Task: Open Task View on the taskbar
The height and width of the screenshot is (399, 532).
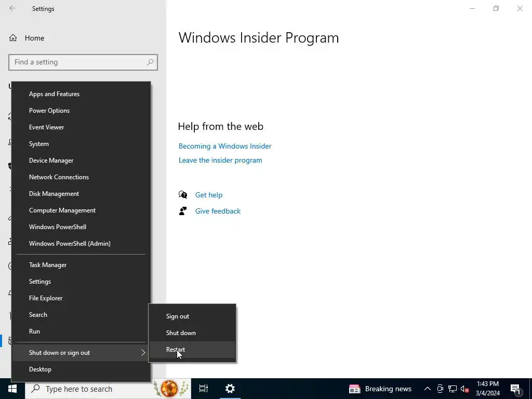Action: 204,389
